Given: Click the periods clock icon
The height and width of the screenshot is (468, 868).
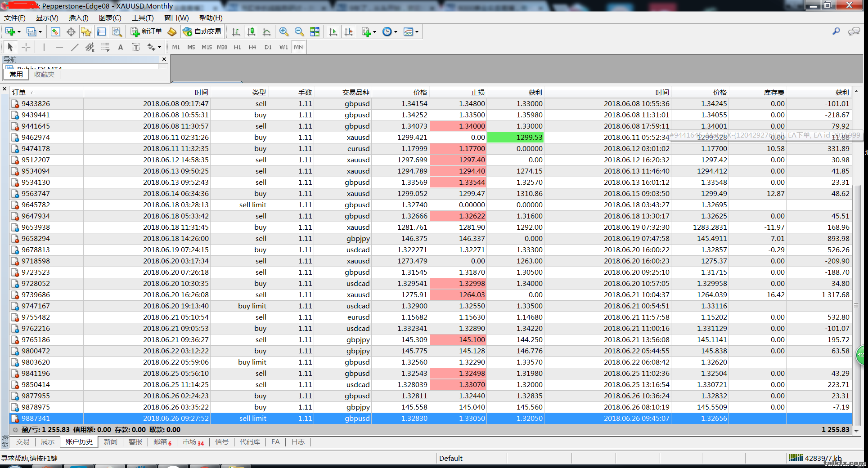Looking at the screenshot, I should click(387, 31).
